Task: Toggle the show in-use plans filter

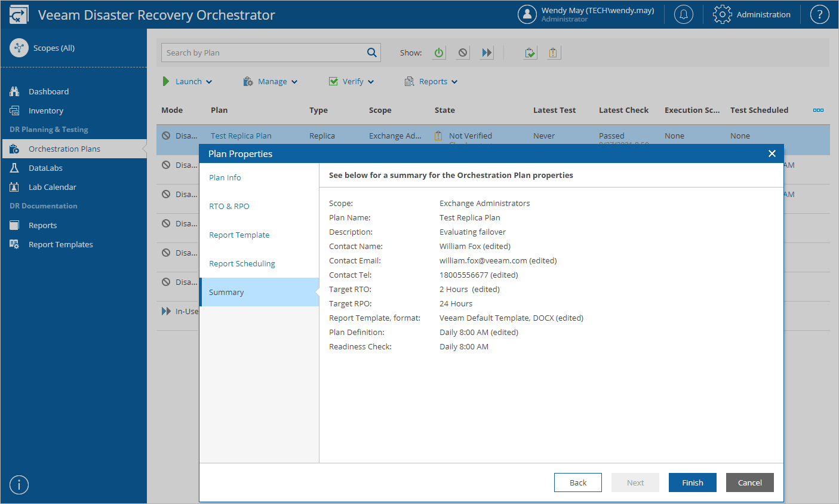Action: click(x=487, y=53)
